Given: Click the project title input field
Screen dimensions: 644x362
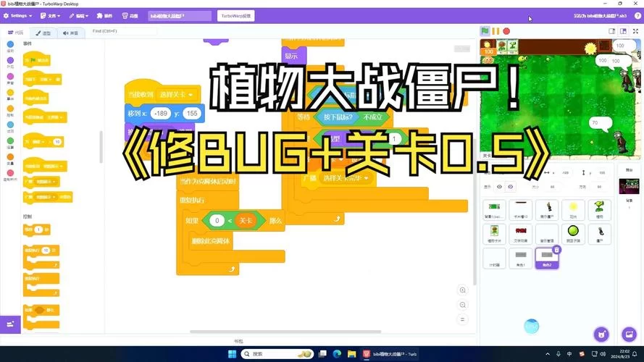Looking at the screenshot, I should tap(180, 16).
